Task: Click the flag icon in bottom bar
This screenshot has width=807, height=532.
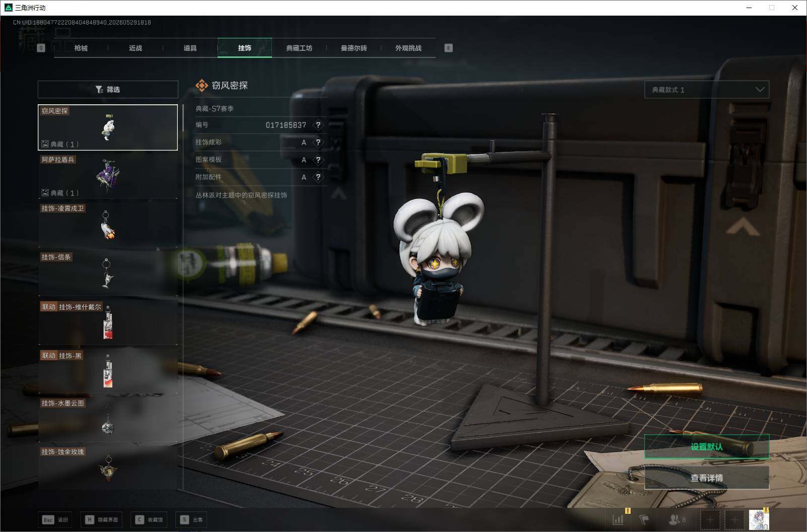Action: pos(644,519)
